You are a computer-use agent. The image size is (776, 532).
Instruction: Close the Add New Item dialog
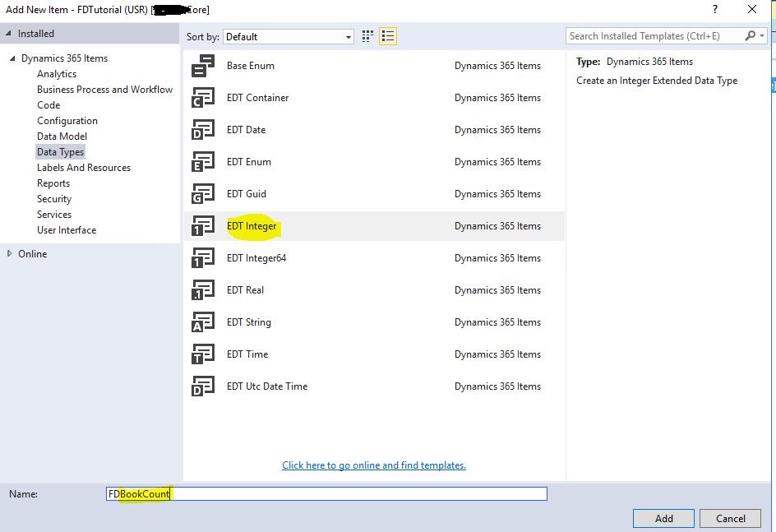[x=752, y=9]
